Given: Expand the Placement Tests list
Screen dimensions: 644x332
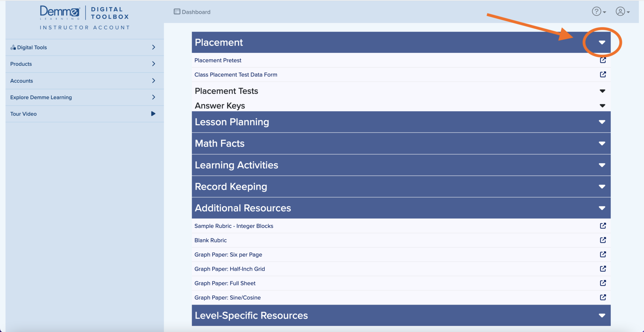Looking at the screenshot, I should tap(602, 91).
